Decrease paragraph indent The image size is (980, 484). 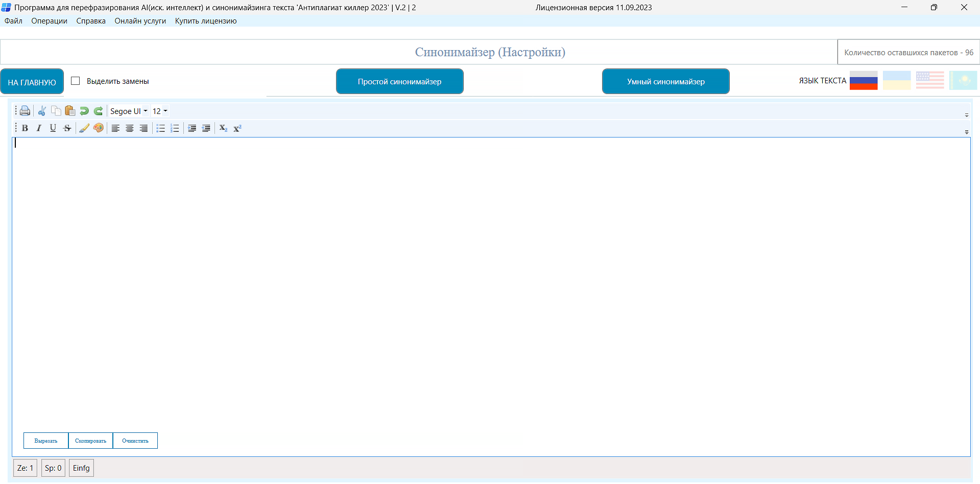[206, 128]
